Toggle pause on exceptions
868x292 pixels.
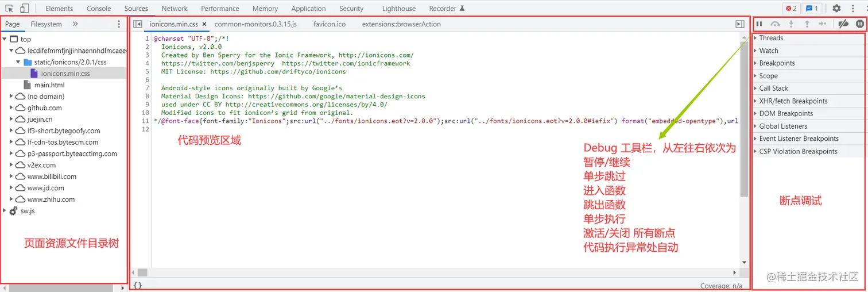pos(859,24)
